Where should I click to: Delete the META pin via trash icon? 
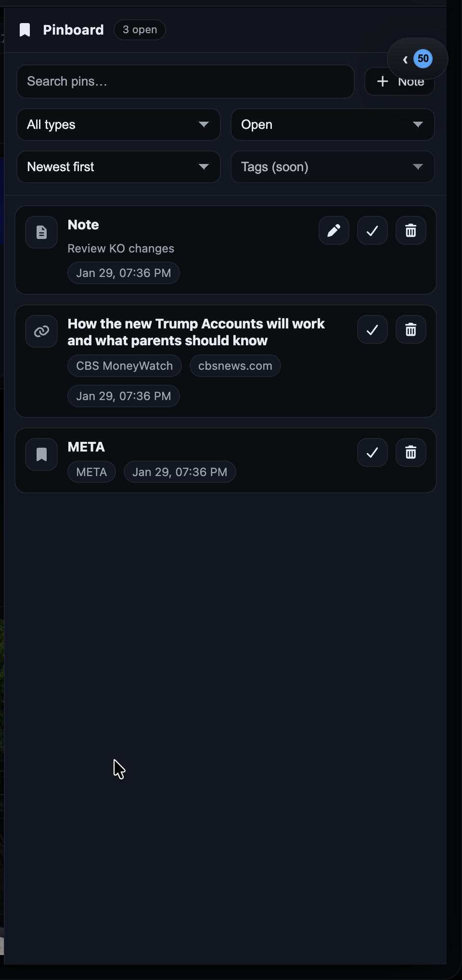pos(411,452)
